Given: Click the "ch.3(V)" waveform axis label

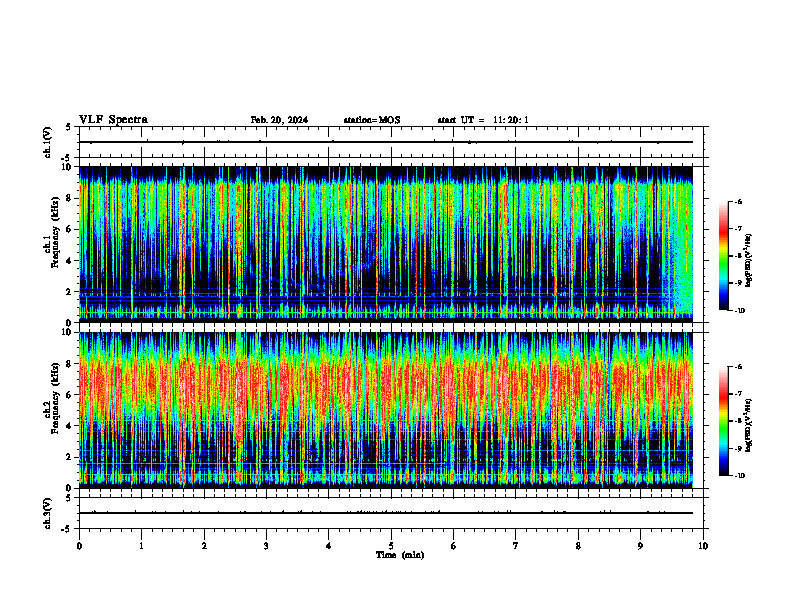Looking at the screenshot, I should pyautogui.click(x=48, y=513).
